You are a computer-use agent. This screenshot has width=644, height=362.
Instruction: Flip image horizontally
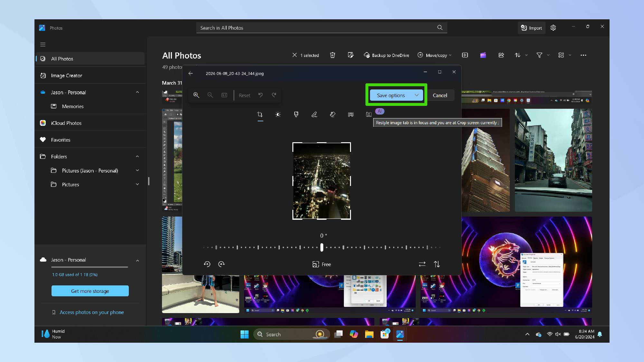(422, 264)
